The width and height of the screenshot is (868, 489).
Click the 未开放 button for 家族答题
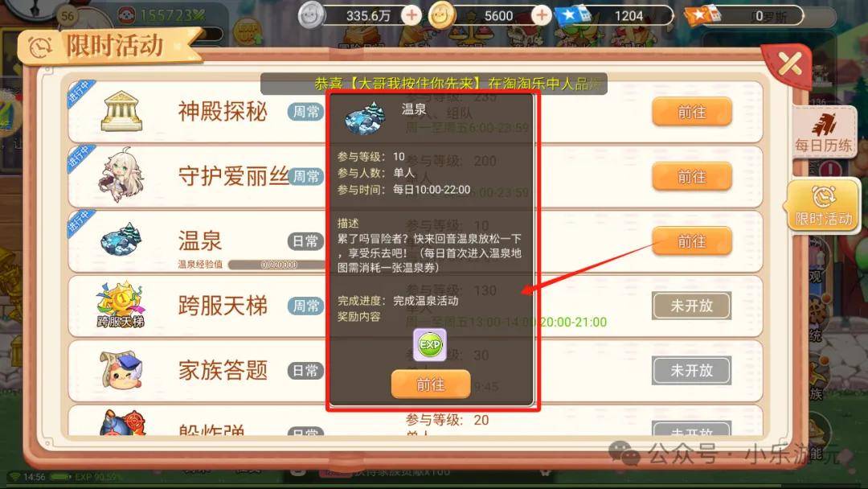(x=692, y=371)
